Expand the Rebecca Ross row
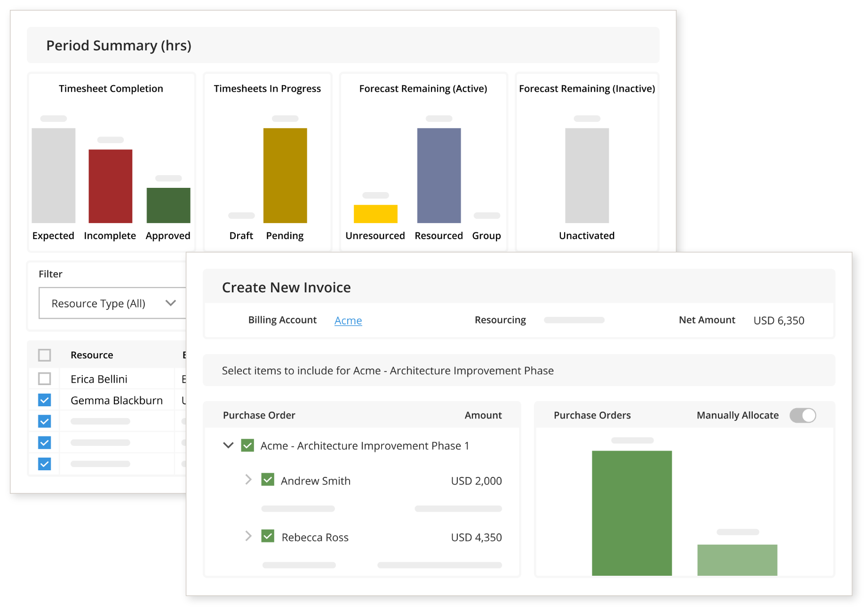 point(248,536)
